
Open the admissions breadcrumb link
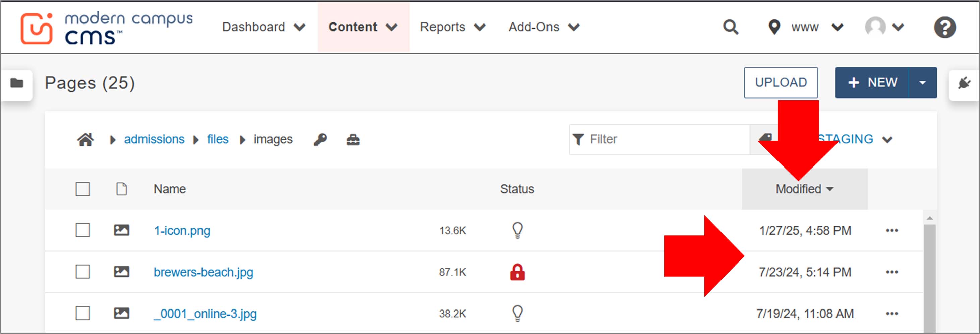pos(154,139)
